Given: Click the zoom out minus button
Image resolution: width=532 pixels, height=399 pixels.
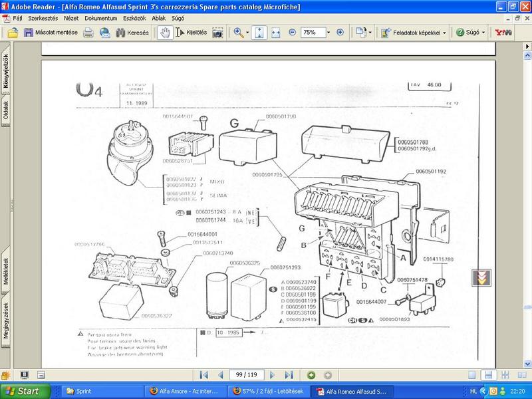Looking at the screenshot, I should [292, 33].
